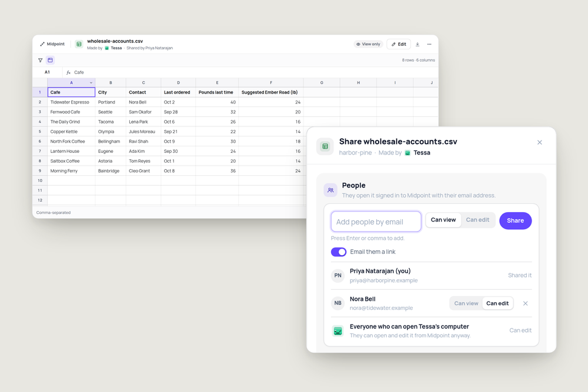The image size is (588, 392).
Task: Open the column A dropdown arrow
Action: pos(91,83)
